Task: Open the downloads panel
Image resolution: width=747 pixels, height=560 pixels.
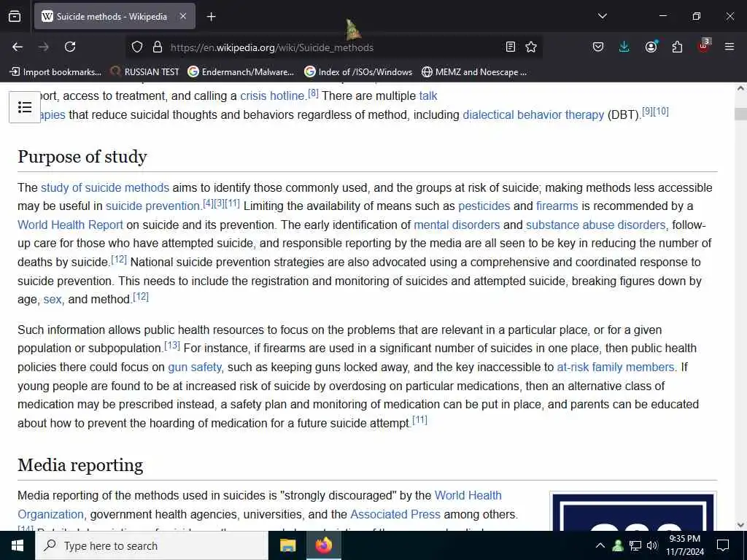Action: [624, 47]
